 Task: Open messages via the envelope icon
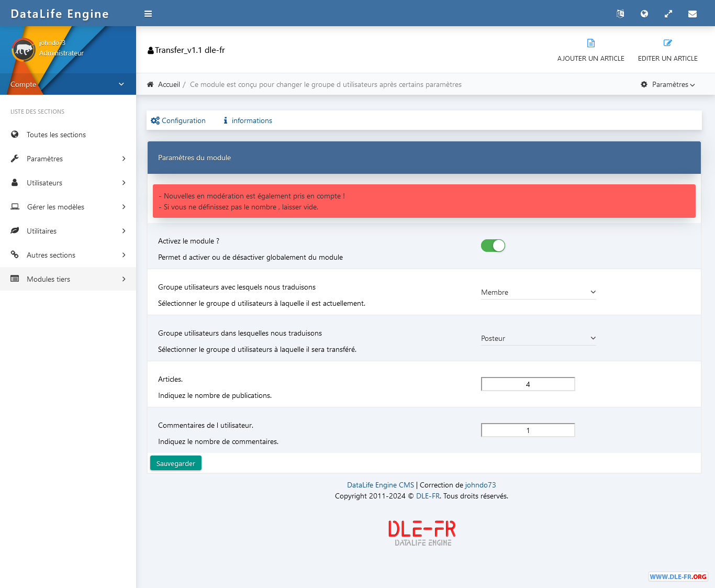click(x=692, y=14)
